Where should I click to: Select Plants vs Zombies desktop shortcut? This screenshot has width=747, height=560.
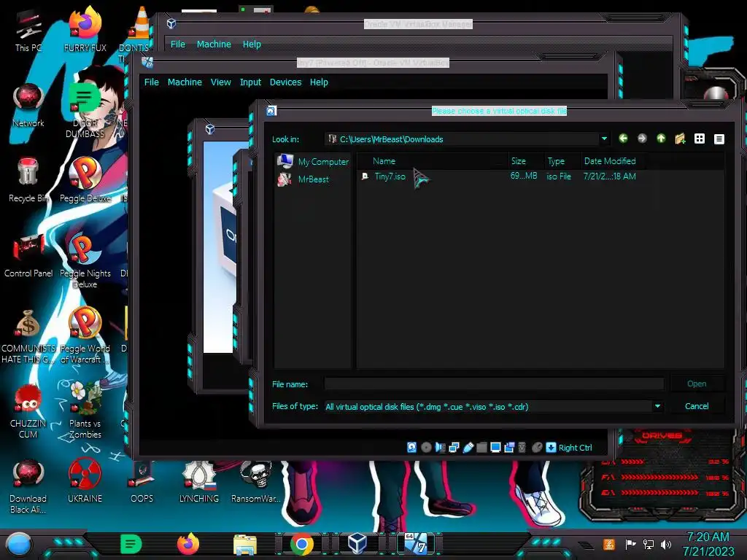(x=85, y=410)
